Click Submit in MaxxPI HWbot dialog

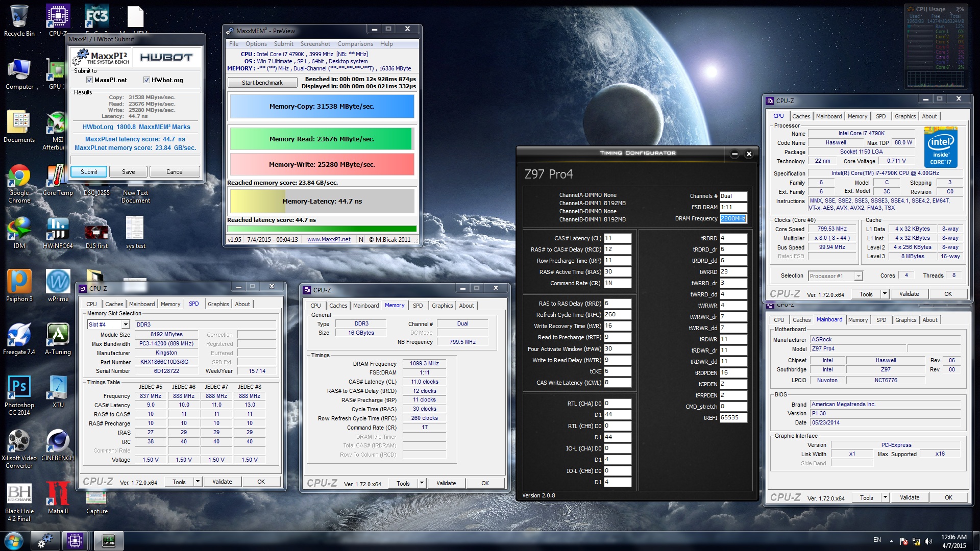pos(89,172)
